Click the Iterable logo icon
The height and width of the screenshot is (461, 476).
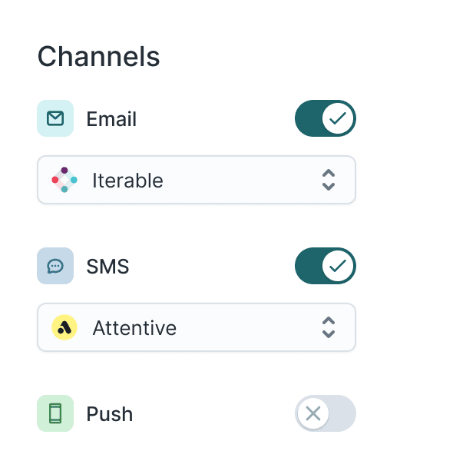[64, 180]
